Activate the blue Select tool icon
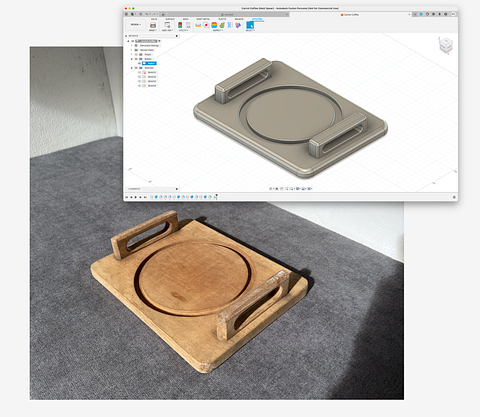 coord(250,25)
